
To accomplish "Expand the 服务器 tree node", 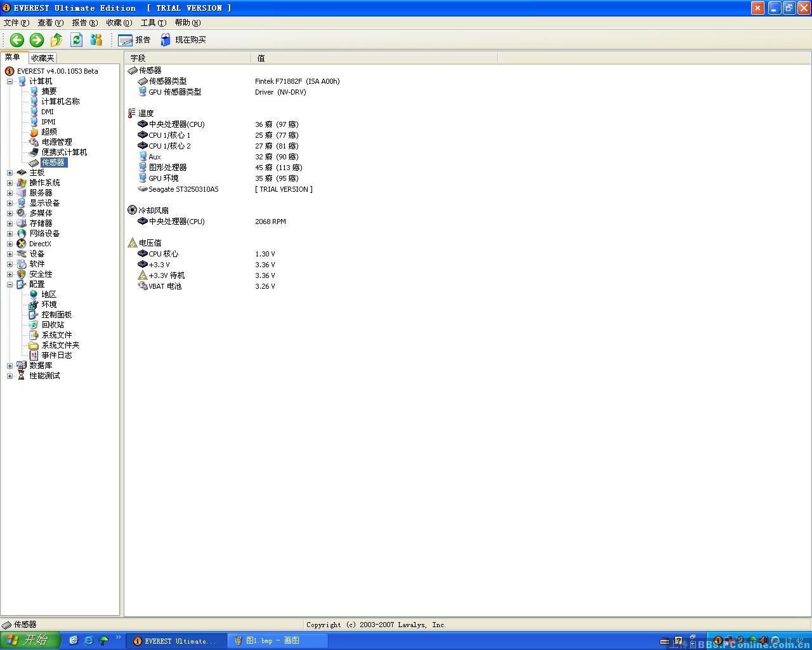I will pyautogui.click(x=10, y=193).
